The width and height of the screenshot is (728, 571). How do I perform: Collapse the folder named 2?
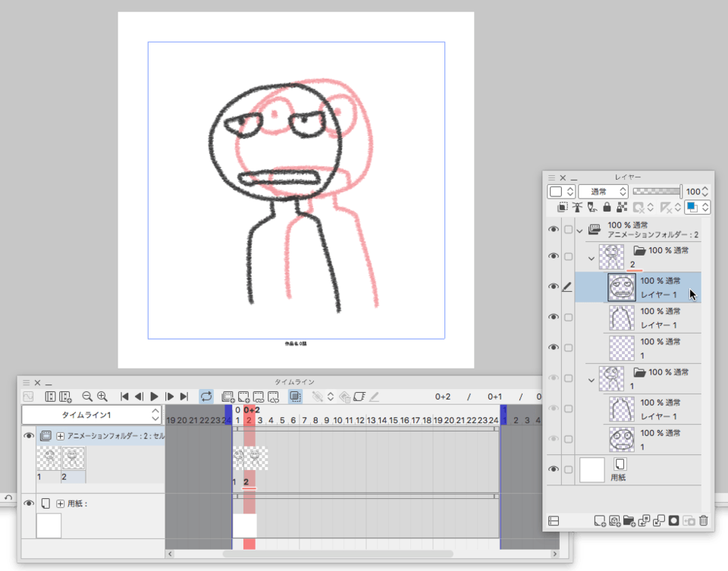[591, 259]
